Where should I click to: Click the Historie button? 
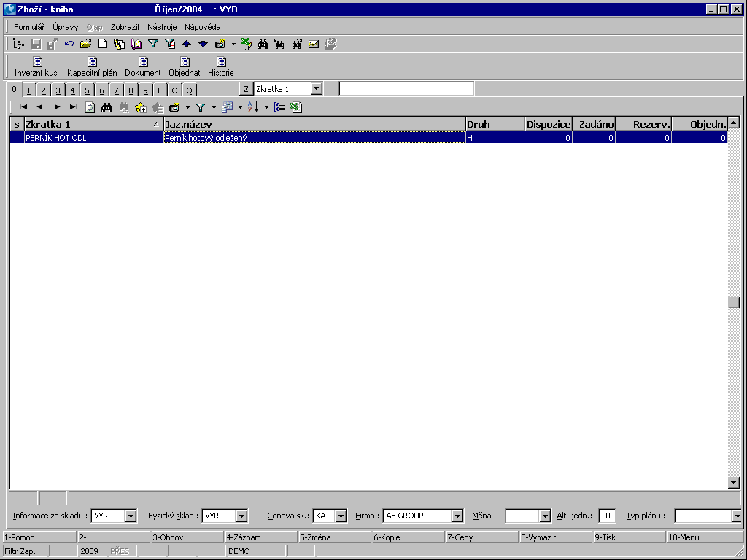(220, 66)
